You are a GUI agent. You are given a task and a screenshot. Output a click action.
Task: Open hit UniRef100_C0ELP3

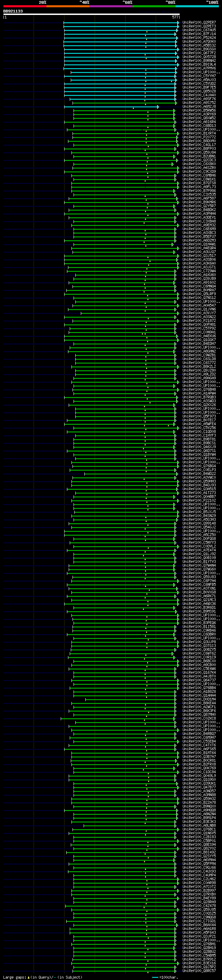pyautogui.click(x=199, y=470)
